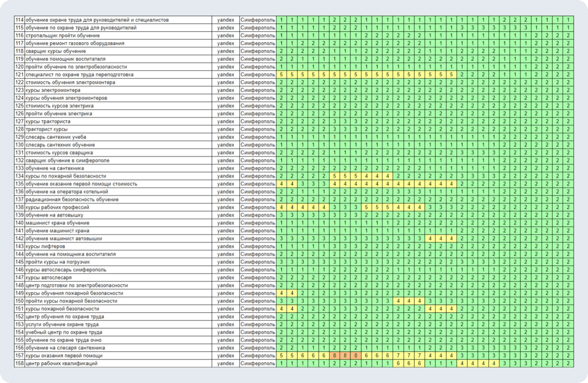Select the cell 'обучение охране труда для руководителей и специалистов'
Image resolution: width=588 pixels, height=383 pixels.
click(118, 20)
